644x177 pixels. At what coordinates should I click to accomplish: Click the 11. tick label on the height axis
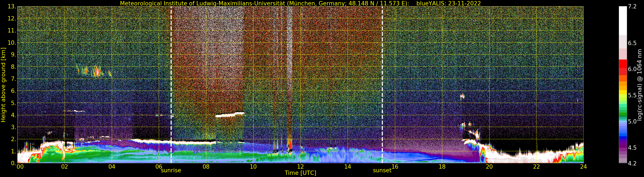(x=12, y=31)
